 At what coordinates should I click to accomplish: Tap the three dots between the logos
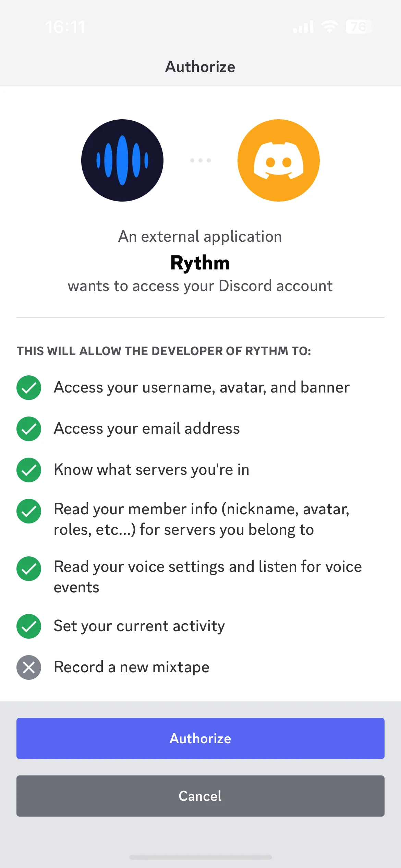[x=200, y=160]
